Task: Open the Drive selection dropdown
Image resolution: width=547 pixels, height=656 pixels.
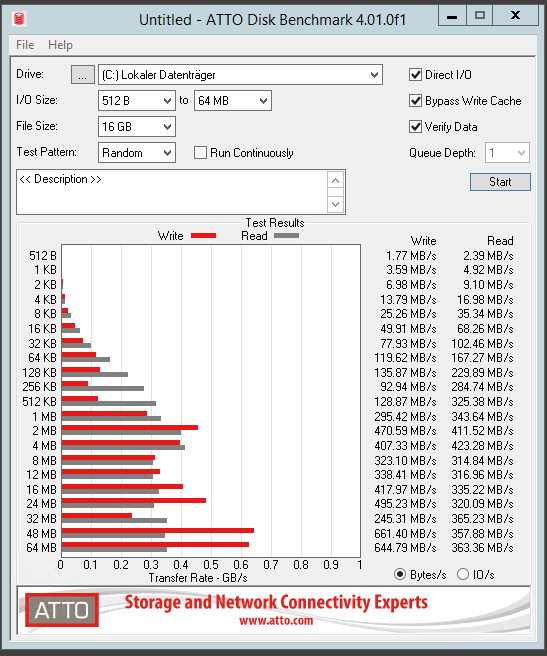Action: click(240, 75)
